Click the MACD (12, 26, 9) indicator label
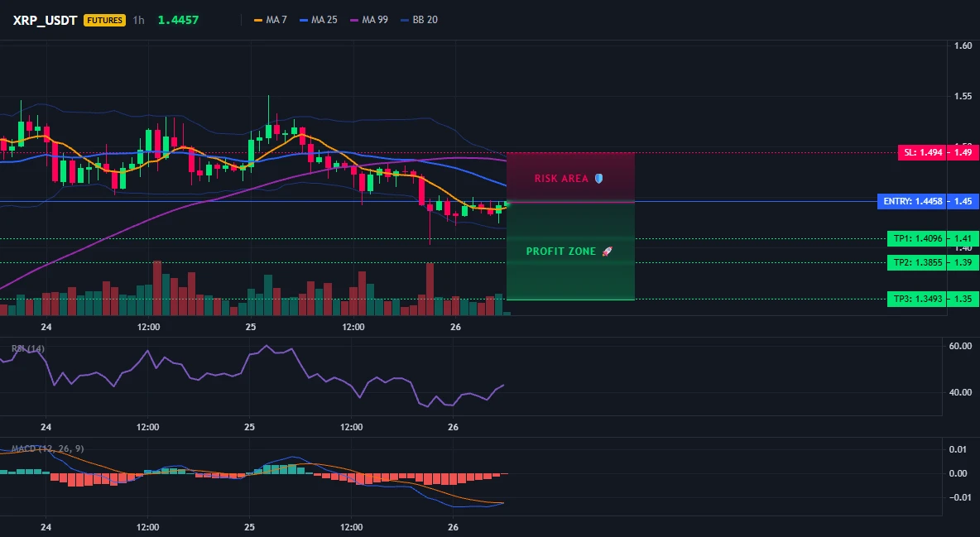Screen dimensions: 980x537 pos(47,448)
